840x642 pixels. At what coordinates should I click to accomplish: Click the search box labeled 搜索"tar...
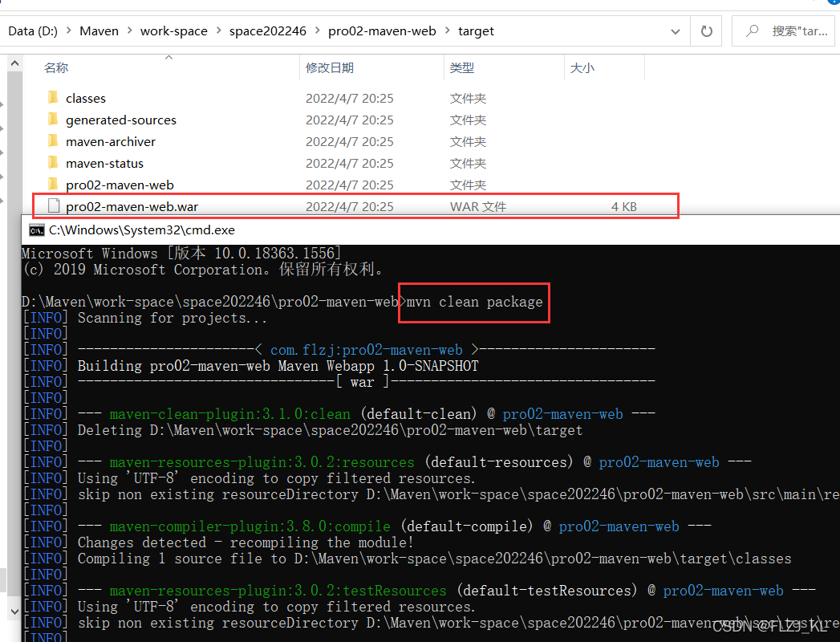(783, 31)
